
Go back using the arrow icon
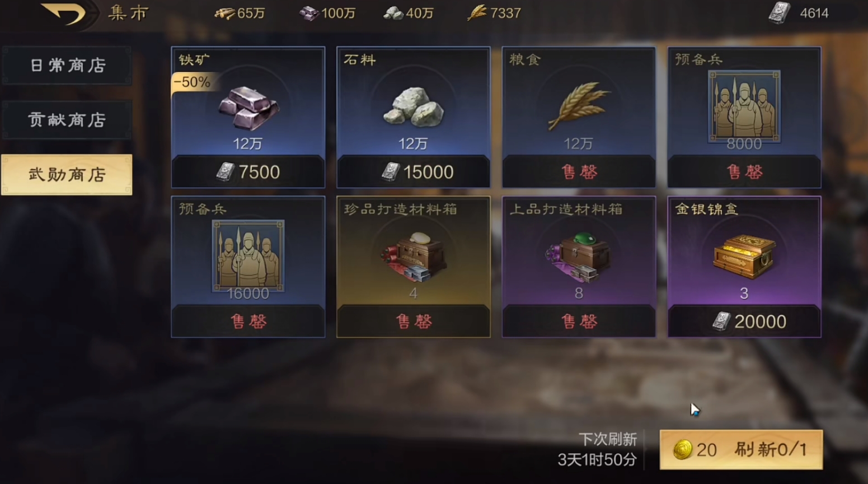(x=64, y=14)
